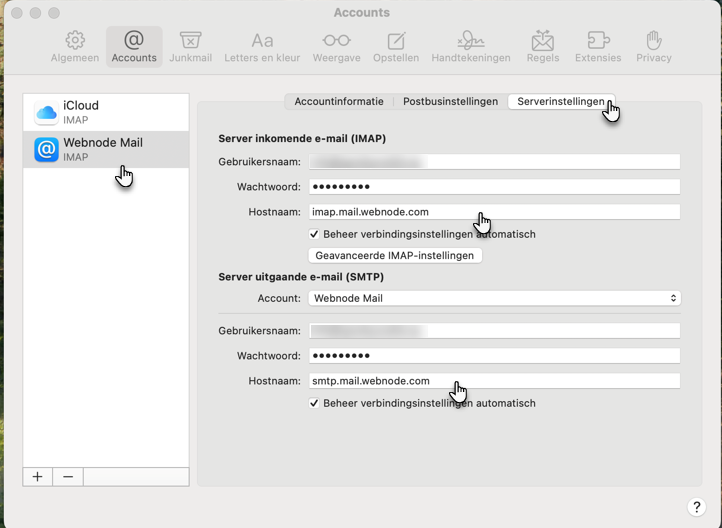722x528 pixels.
Task: Switch to the Accountinformatie tab
Action: (x=339, y=102)
